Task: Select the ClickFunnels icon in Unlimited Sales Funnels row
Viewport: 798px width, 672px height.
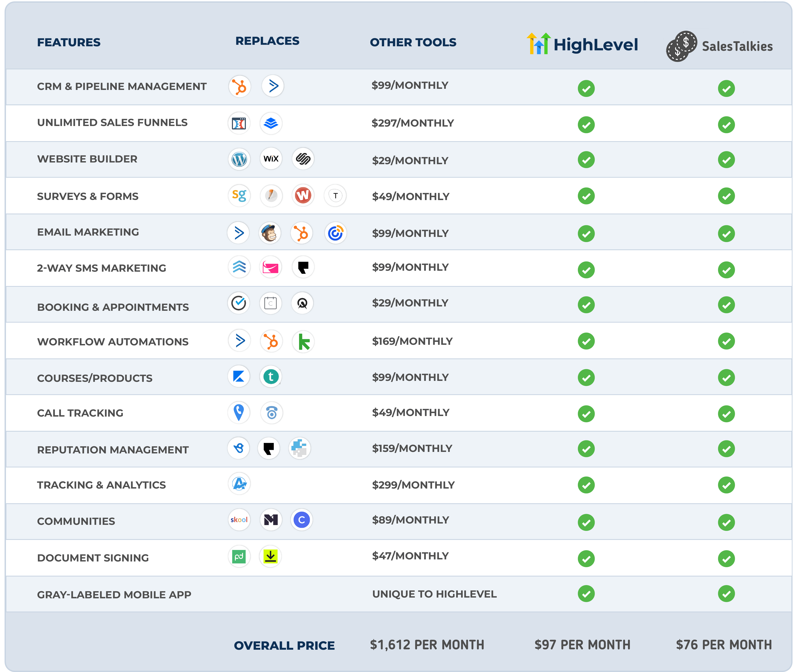Action: coord(239,123)
